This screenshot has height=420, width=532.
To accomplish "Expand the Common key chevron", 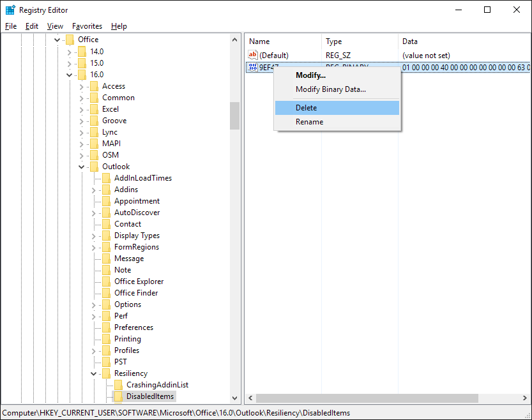I will coord(82,98).
